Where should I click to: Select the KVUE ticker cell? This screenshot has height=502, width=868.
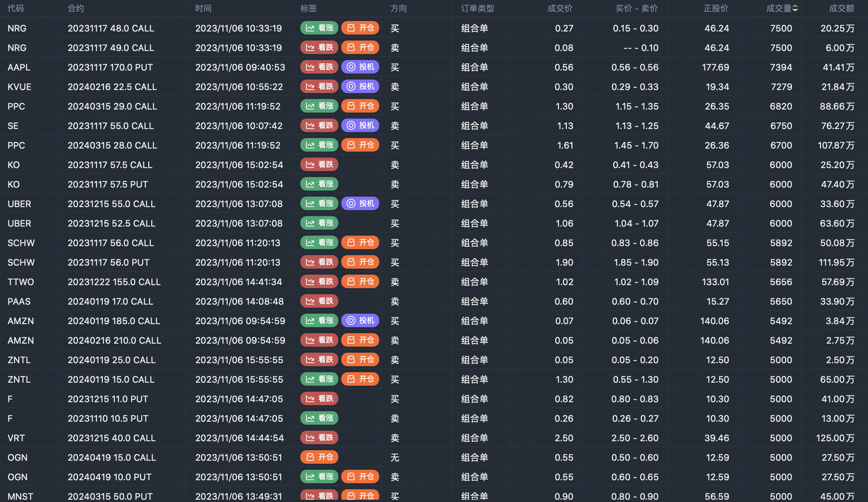[20, 87]
